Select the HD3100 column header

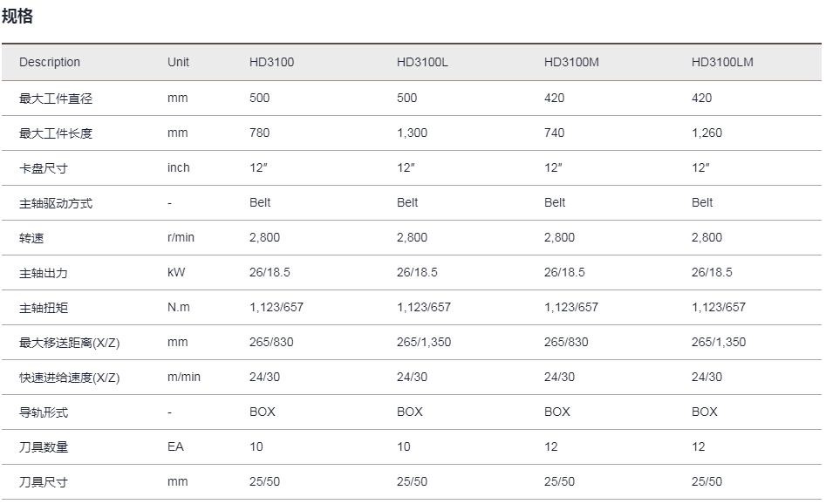coord(272,62)
